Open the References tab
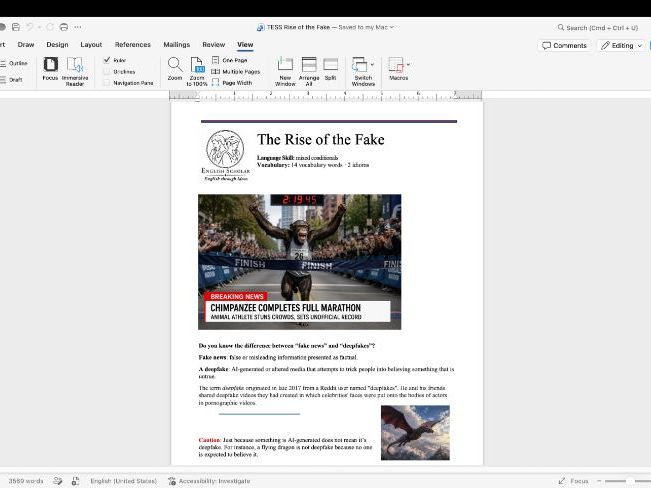The image size is (651, 488). 132,44
